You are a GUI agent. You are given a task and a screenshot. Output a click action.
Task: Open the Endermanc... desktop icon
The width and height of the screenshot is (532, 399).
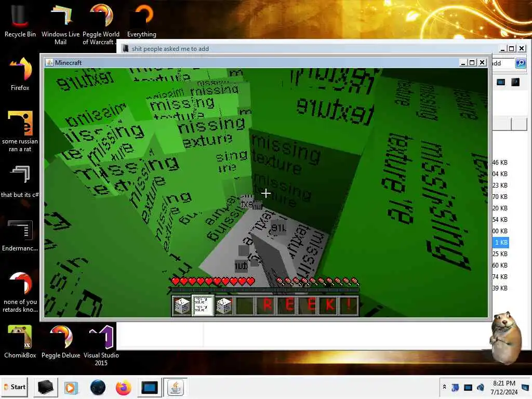click(x=20, y=235)
